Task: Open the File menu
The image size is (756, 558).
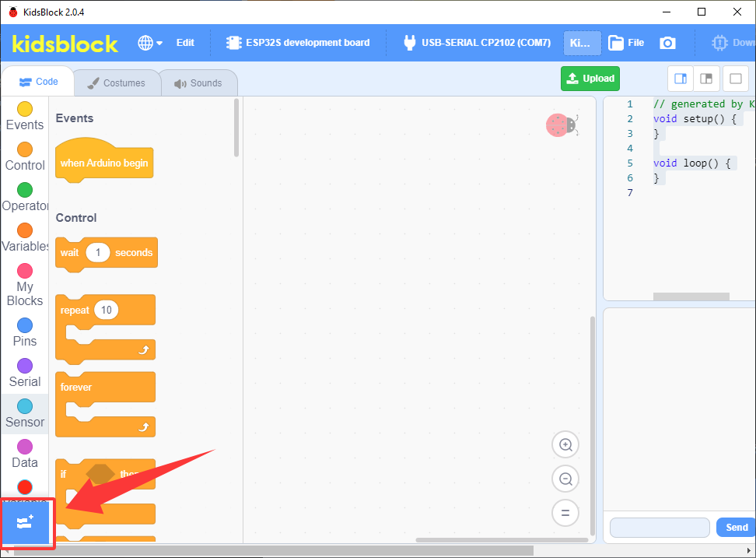Action: [626, 43]
